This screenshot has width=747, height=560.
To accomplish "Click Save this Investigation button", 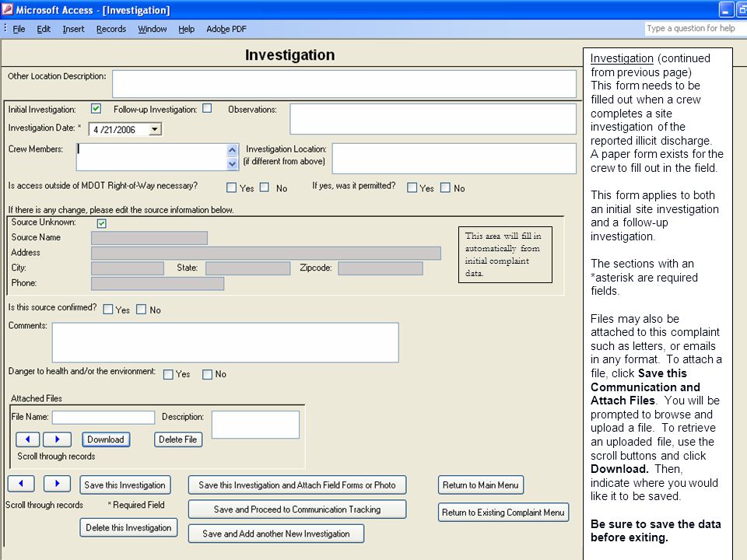I will (x=124, y=485).
